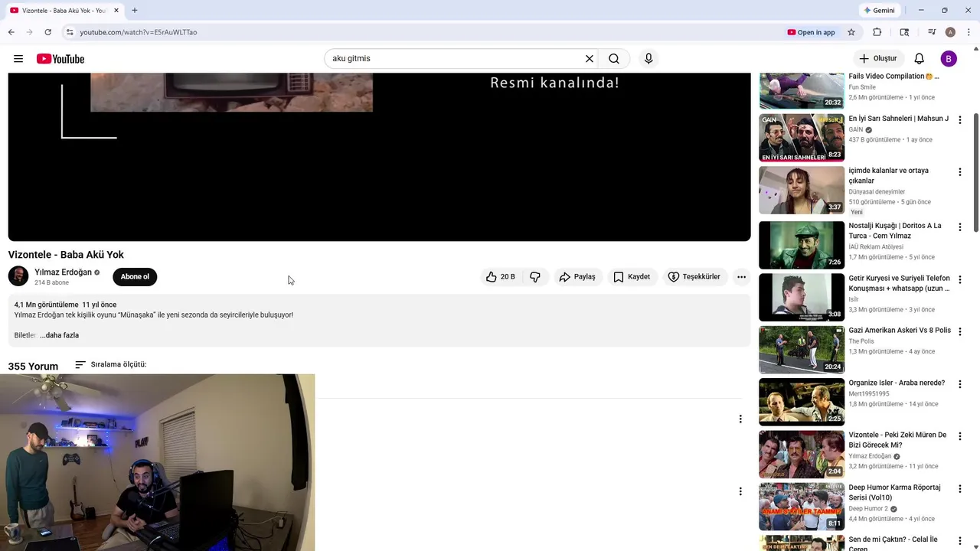Open Sıralama ölçütü sort dropdown
Viewport: 980px width, 551px height.
(111, 365)
